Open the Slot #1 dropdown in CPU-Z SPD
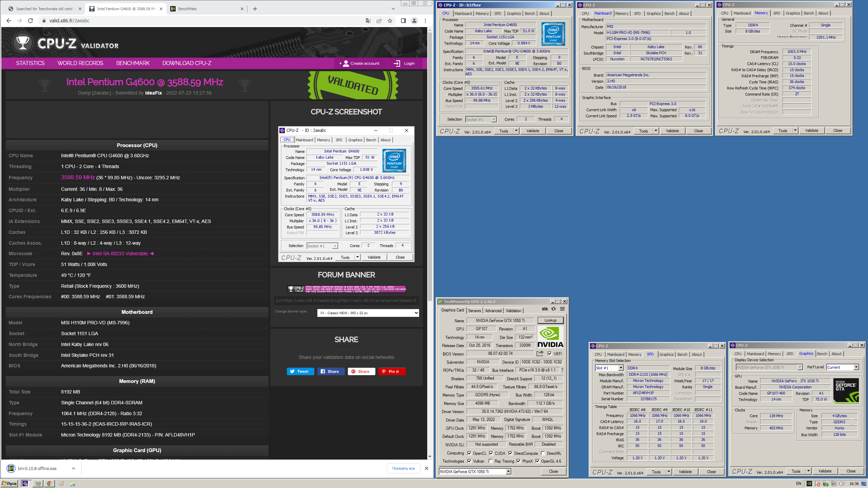Image resolution: width=868 pixels, height=488 pixels. (609, 368)
